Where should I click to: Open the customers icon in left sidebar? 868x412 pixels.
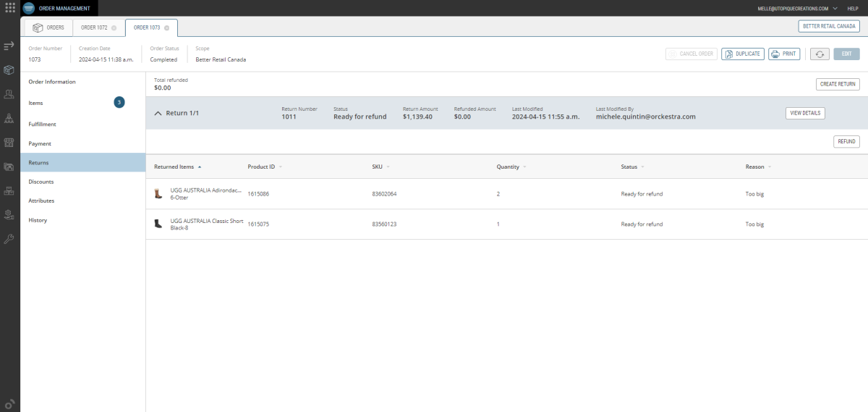coord(9,94)
